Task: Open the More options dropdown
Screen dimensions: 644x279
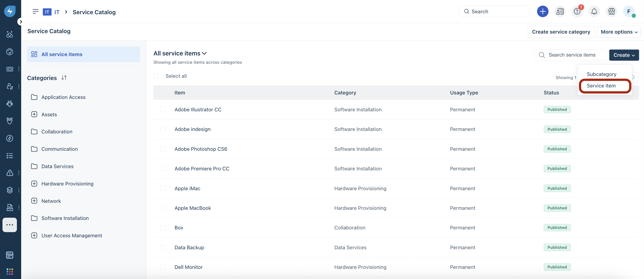Action: click(x=619, y=32)
